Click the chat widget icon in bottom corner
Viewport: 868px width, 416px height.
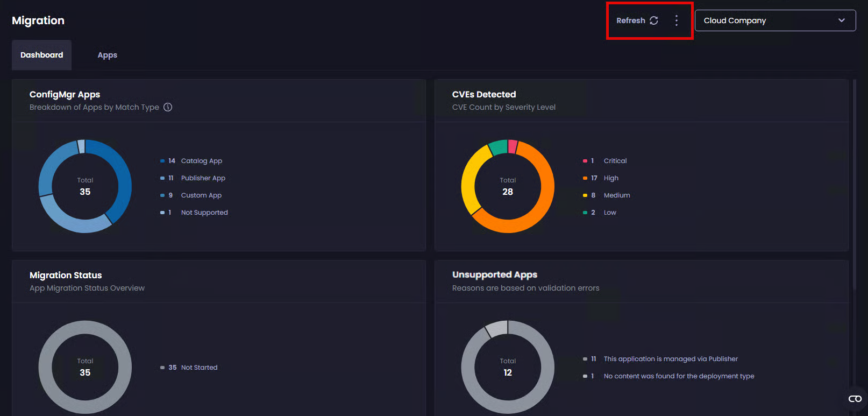pos(855,399)
